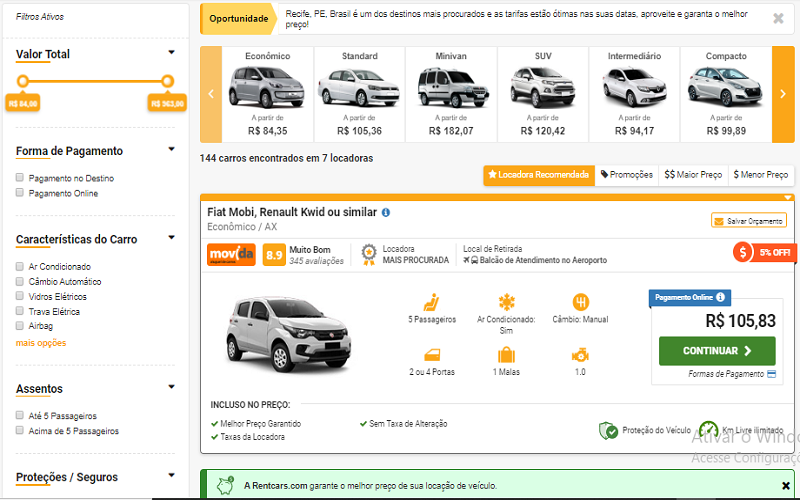Click the Salvar Orçamento button
800x500 pixels.
[748, 221]
